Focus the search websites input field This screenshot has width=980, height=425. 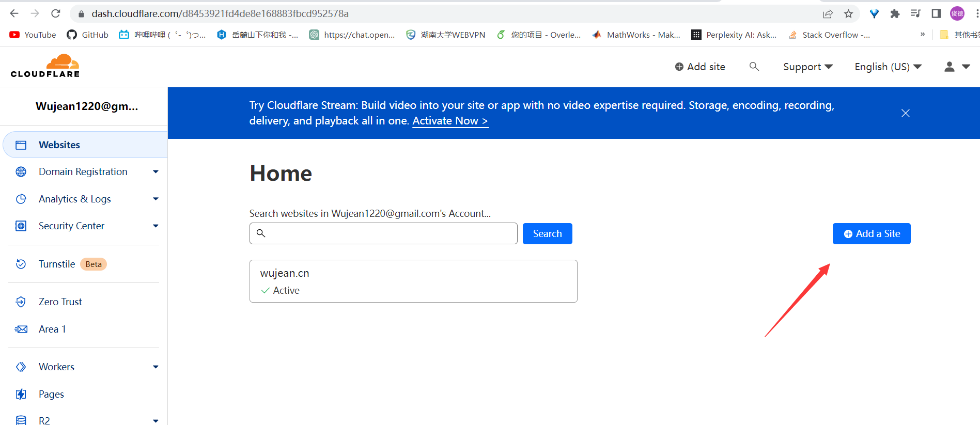point(383,233)
